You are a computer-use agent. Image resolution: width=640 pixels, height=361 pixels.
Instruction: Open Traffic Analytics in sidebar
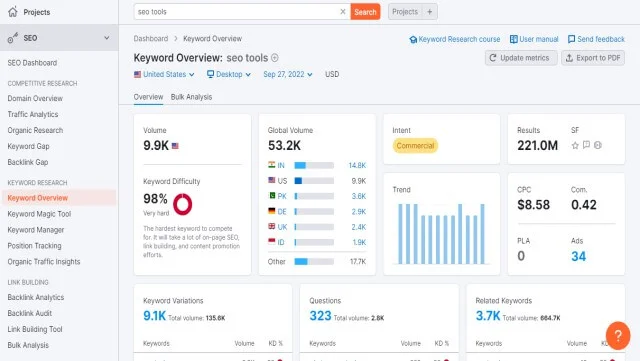click(x=33, y=114)
